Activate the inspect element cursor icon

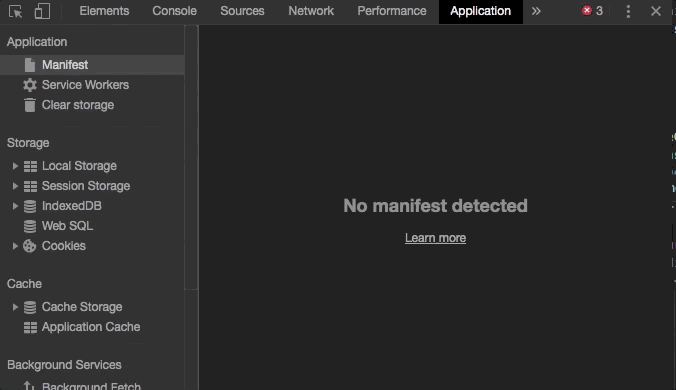[16, 11]
